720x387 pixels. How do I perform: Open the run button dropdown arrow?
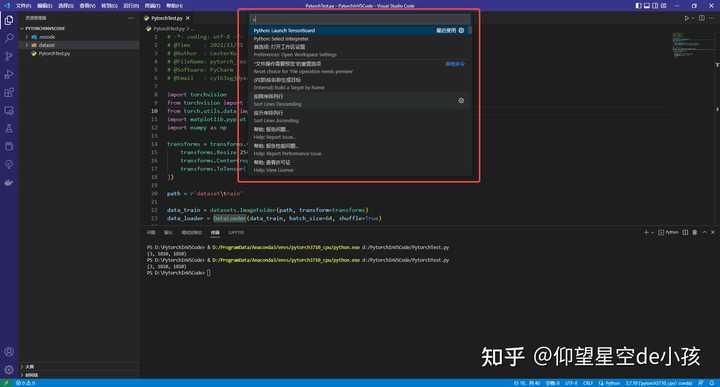(x=692, y=18)
